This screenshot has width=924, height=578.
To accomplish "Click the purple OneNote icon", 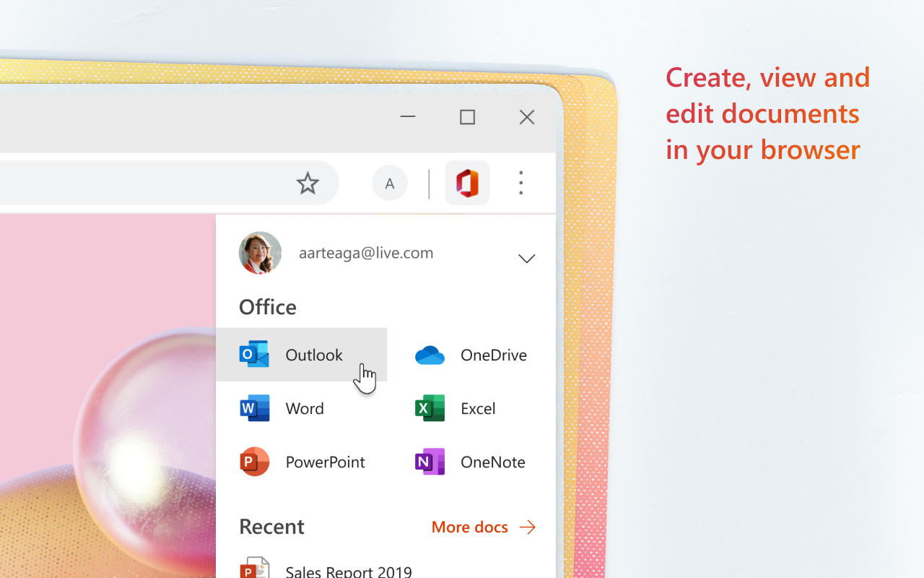I will [430, 462].
